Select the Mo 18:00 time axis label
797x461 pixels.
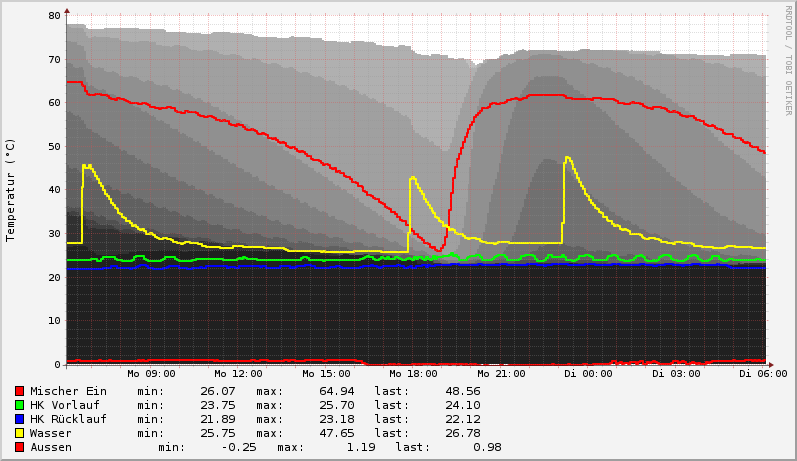tap(414, 374)
